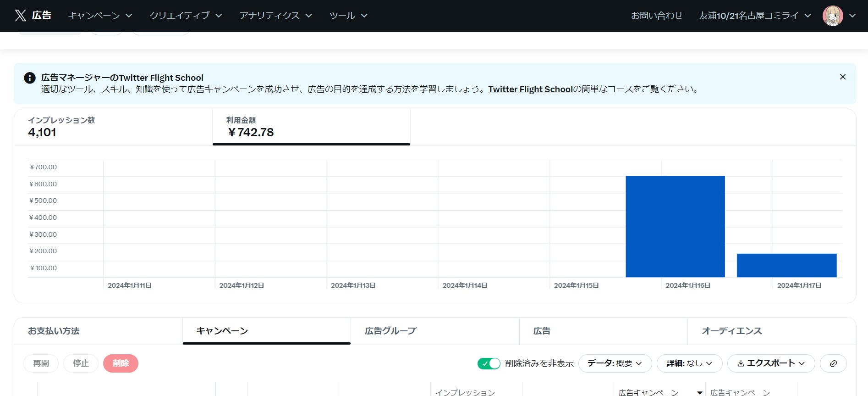Click the sort arrow on 広告キャンペーン column
Screen dimensions: 868x396
click(699, 392)
